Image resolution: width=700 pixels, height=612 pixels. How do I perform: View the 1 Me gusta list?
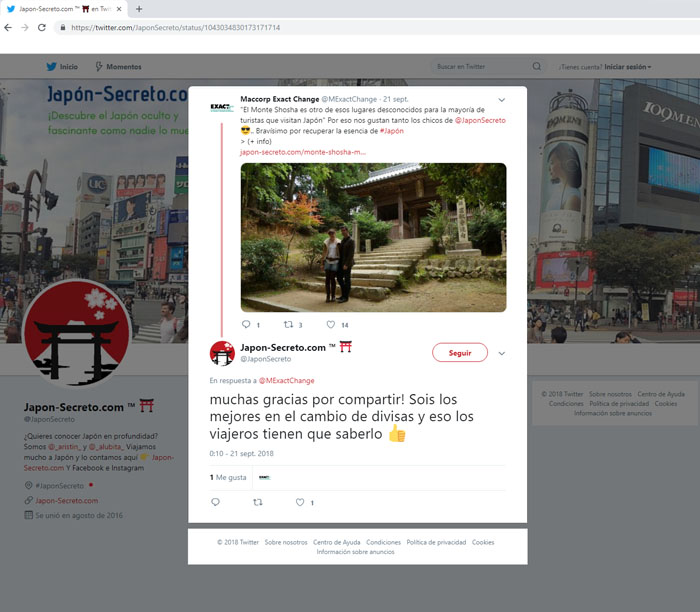(228, 478)
